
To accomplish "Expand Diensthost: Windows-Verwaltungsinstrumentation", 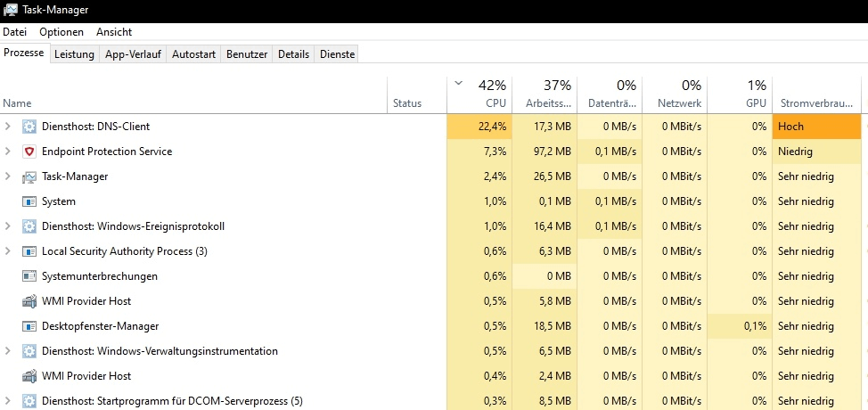I will click(8, 351).
